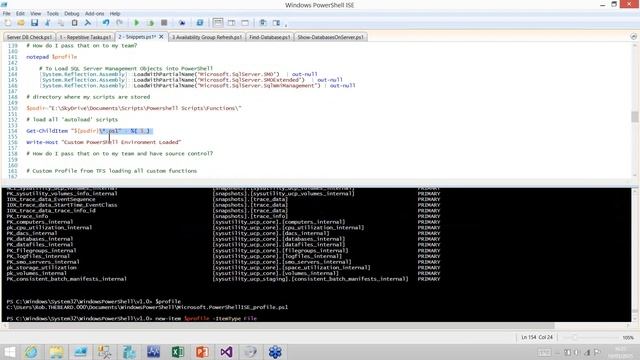Create a new script with the New icon
This screenshot has width=640, height=360.
click(x=8, y=23)
